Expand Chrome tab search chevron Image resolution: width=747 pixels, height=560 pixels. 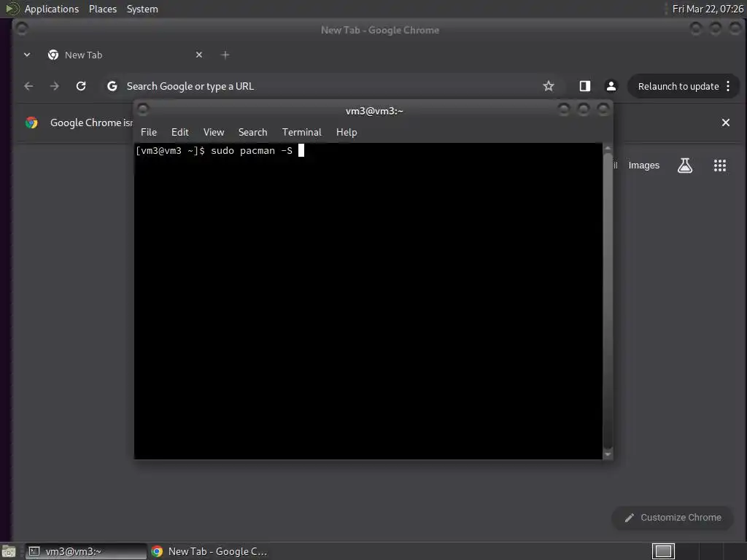coord(27,55)
